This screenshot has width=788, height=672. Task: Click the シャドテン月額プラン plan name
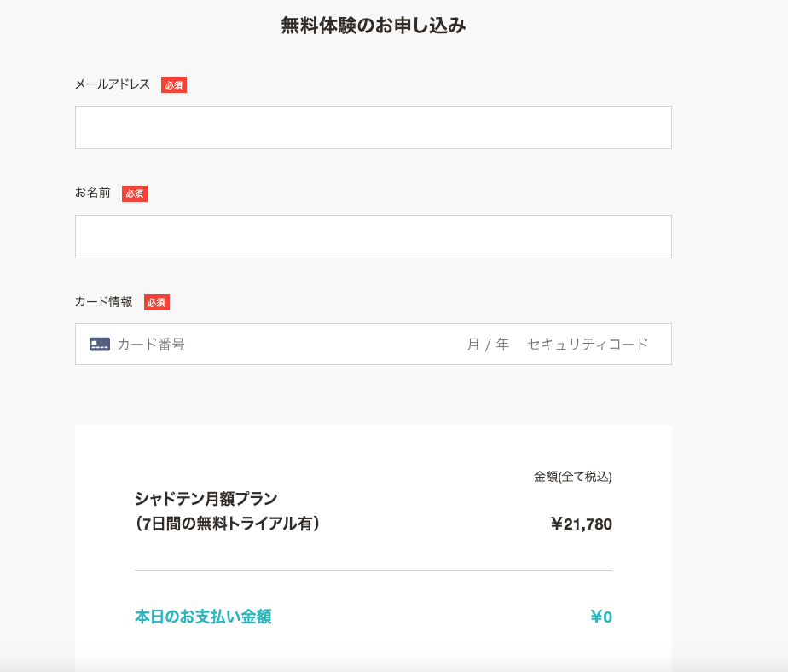pos(206,498)
